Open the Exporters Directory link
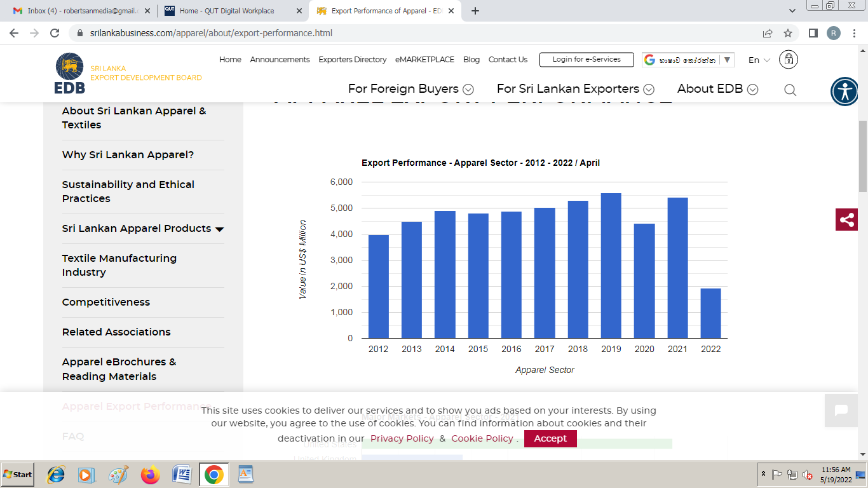This screenshot has height=488, width=868. coord(353,60)
